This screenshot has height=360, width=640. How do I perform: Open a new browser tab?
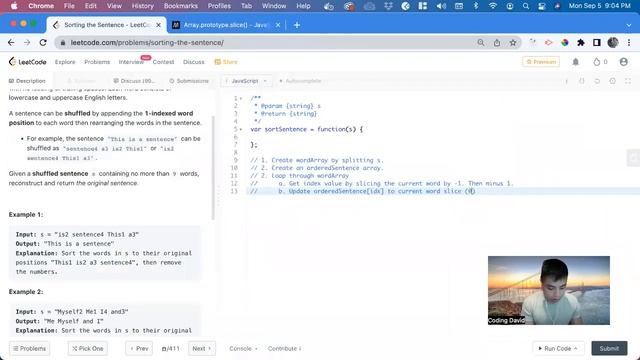click(297, 25)
